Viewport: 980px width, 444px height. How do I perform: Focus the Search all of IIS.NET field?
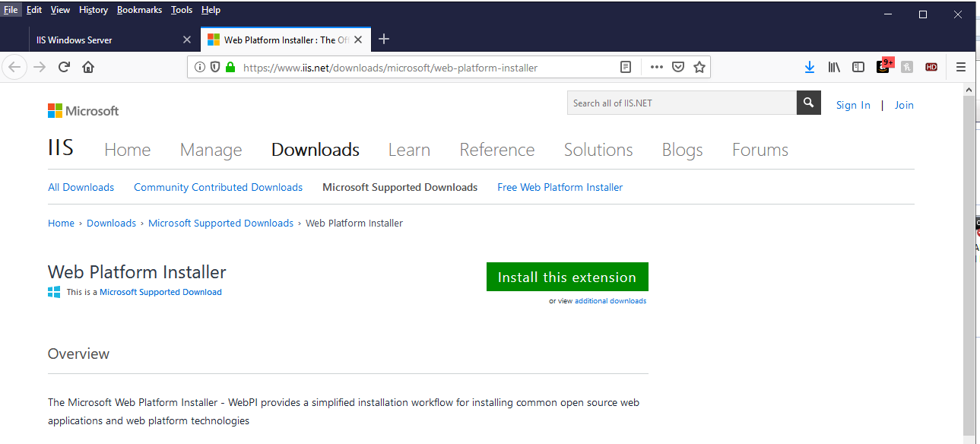click(681, 103)
